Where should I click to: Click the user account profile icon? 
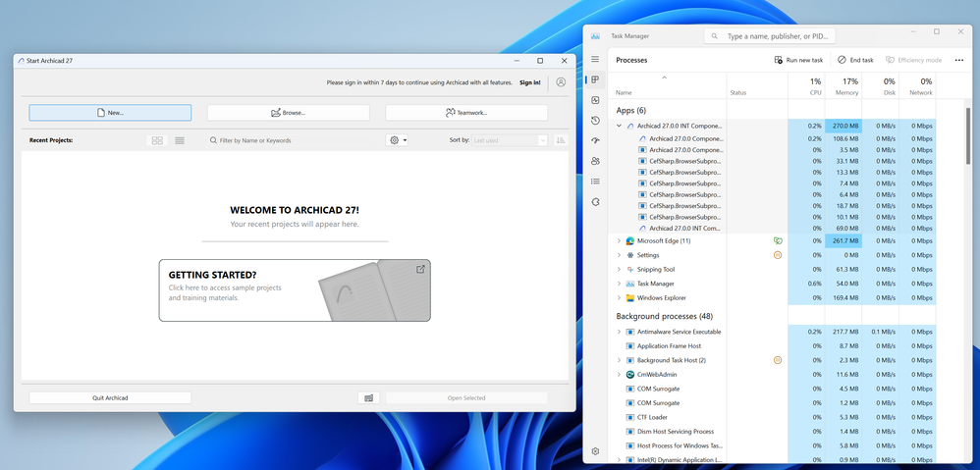click(x=561, y=82)
